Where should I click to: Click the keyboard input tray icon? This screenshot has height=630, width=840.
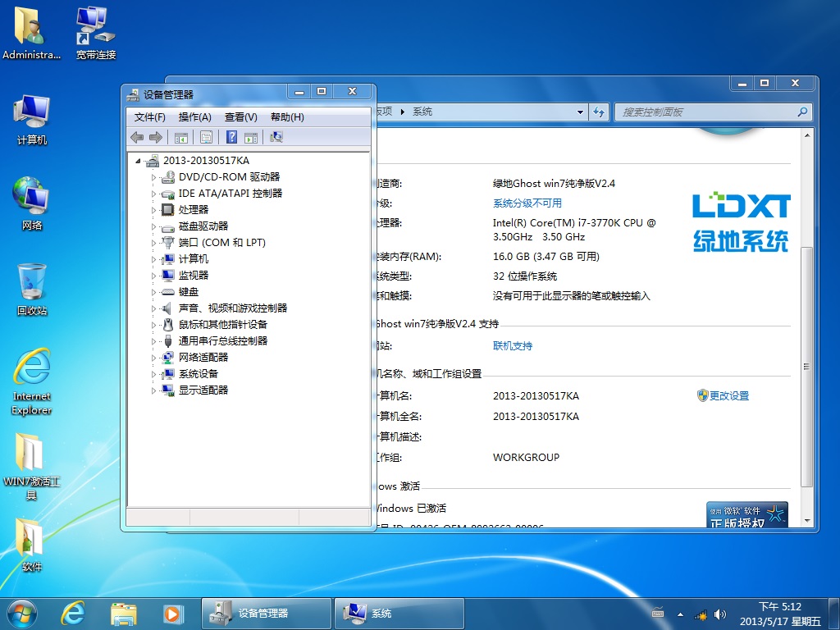tap(658, 613)
